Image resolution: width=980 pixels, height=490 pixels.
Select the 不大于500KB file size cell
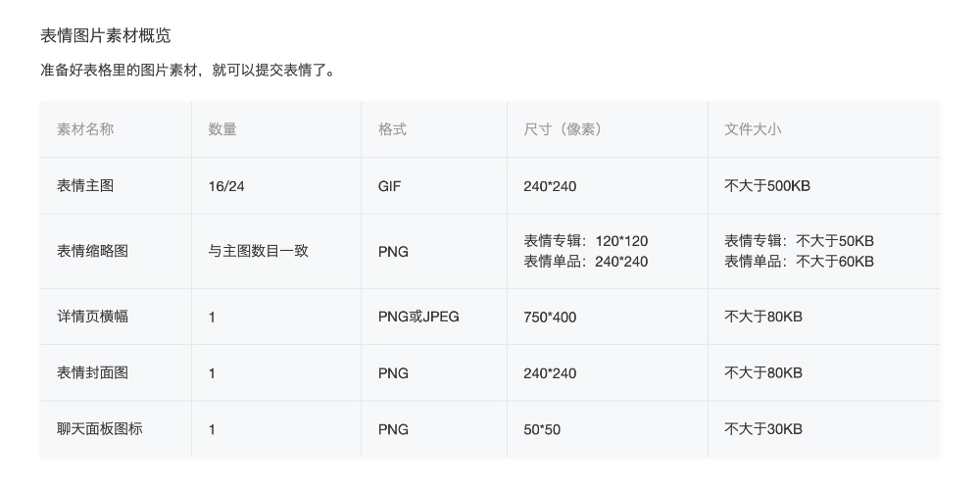767,185
